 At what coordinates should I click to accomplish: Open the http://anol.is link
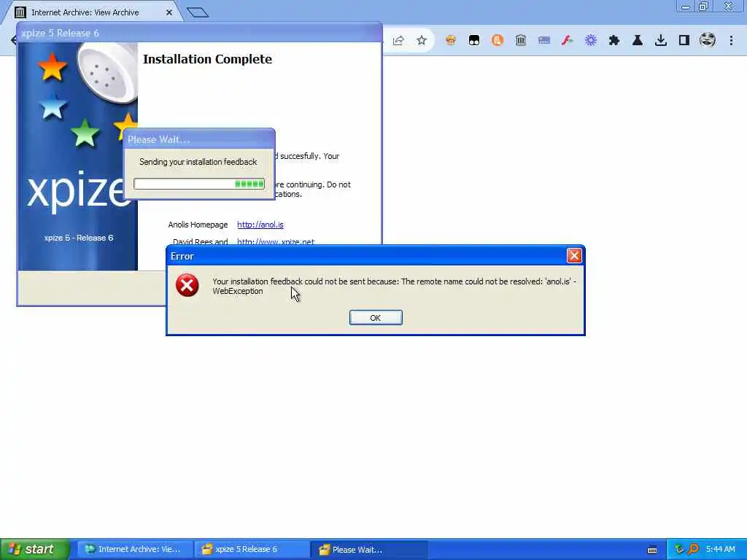point(260,225)
